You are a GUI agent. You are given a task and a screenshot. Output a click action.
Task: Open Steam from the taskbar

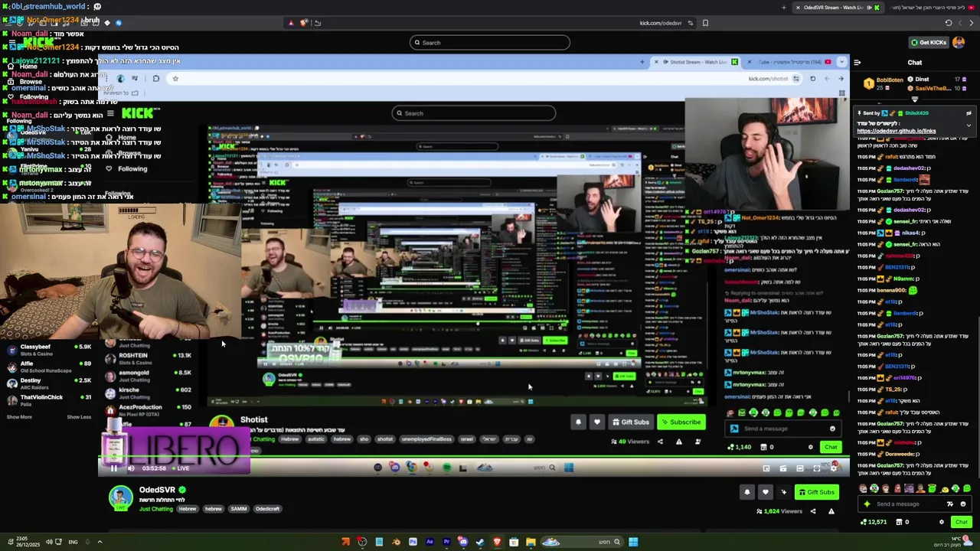[480, 543]
